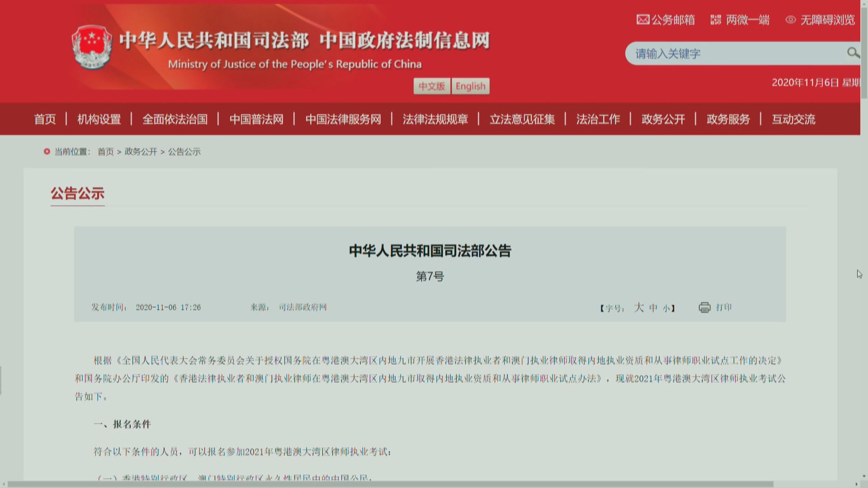868x488 pixels.
Task: Switch article font size to 中
Action: (653, 308)
